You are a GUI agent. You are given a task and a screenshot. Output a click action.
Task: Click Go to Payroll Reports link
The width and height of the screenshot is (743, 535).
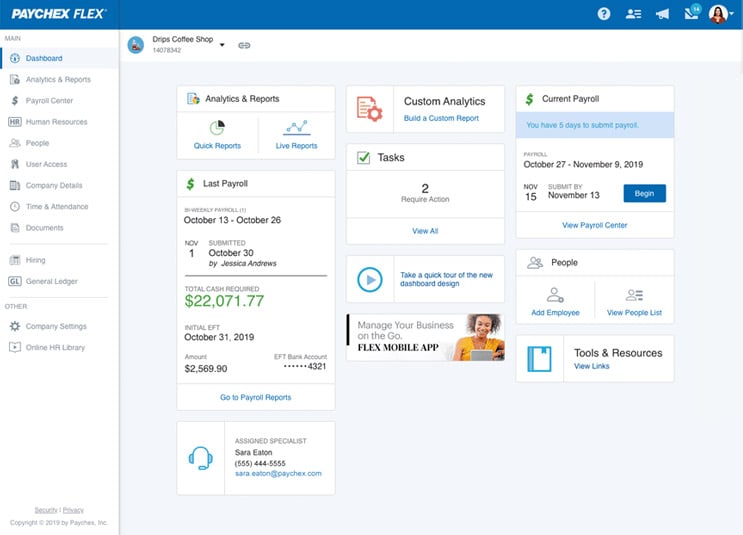point(255,398)
